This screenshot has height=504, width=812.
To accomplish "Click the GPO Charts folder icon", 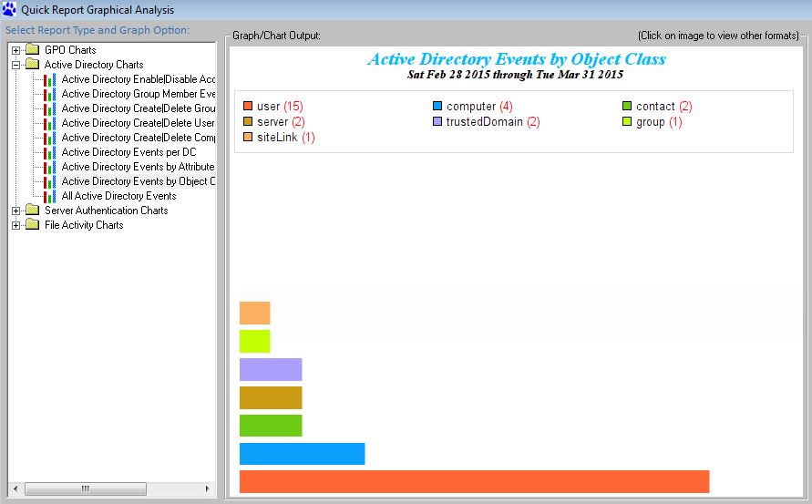I will tap(33, 50).
